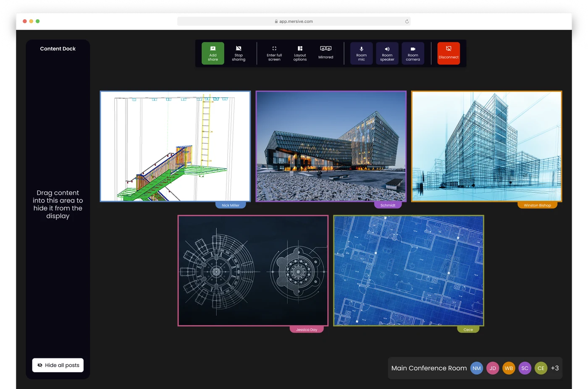This screenshot has width=588, height=389.
Task: Select the CE participant avatar
Action: [541, 368]
